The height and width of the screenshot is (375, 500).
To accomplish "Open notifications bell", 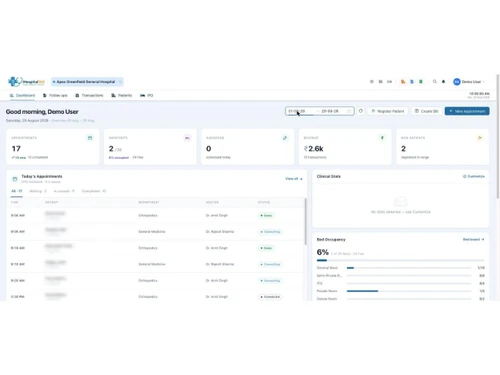I will 443,82.
